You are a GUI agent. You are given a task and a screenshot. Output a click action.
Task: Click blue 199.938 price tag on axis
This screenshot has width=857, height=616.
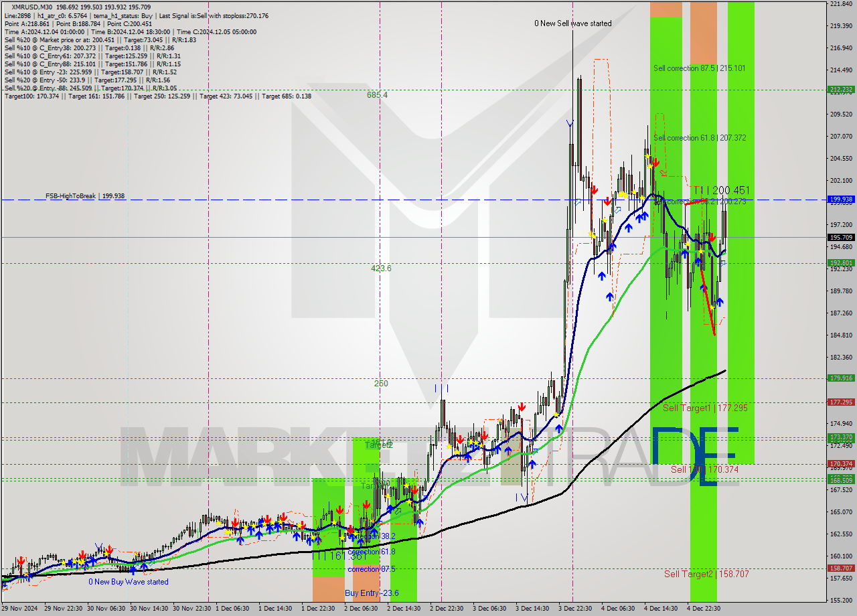(841, 200)
